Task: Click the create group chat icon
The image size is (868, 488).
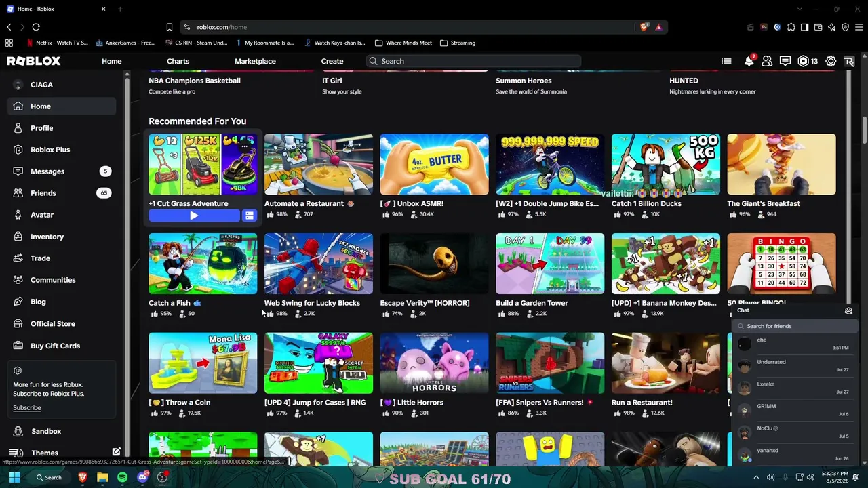Action: 848,311
